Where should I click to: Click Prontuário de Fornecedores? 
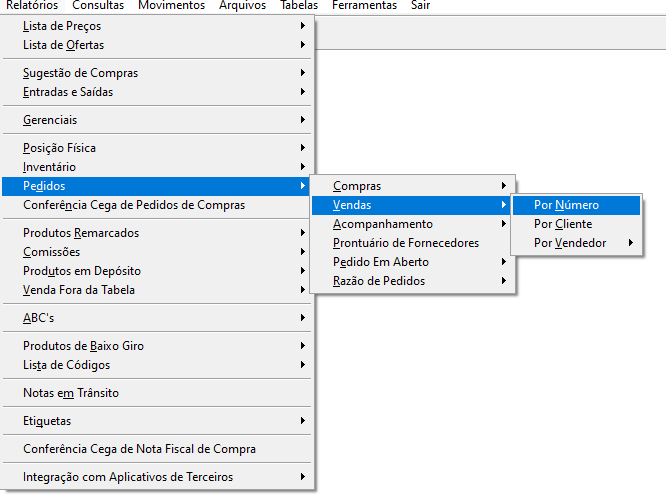pos(413,243)
